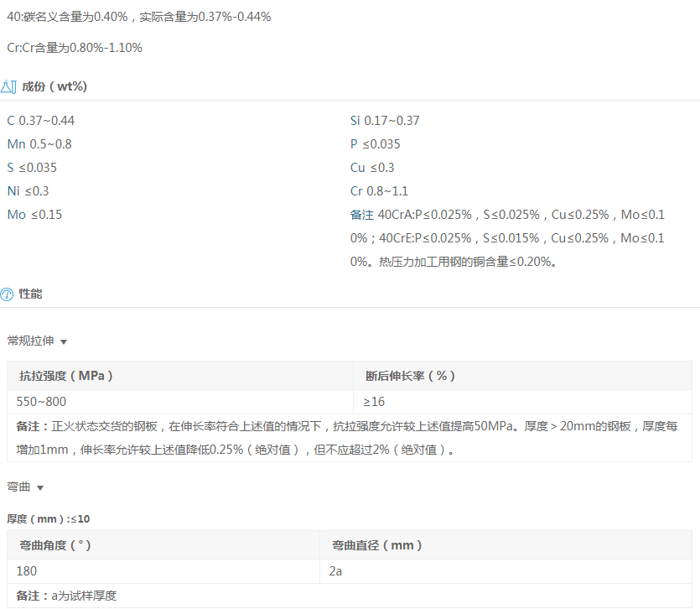The image size is (700, 609).
Task: Collapse the 常规拉伸 section using its arrow
Action: [64, 342]
